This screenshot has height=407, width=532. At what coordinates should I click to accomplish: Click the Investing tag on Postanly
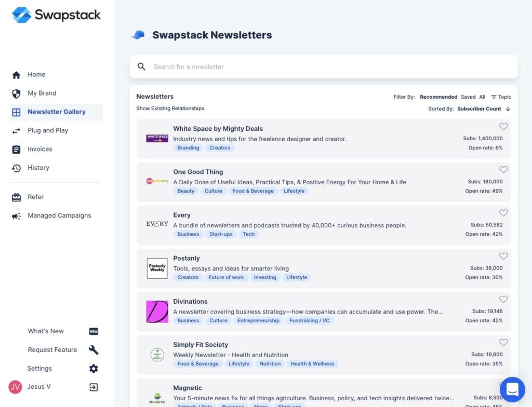coord(265,277)
